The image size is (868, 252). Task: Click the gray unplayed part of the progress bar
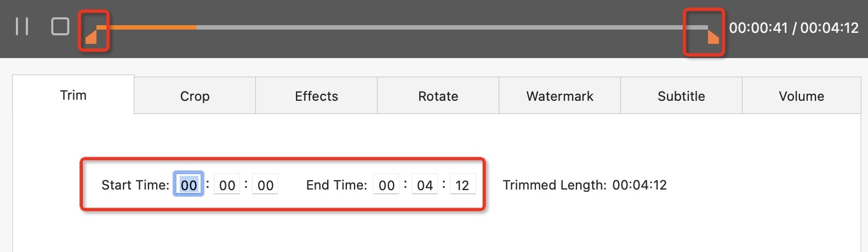point(438,27)
